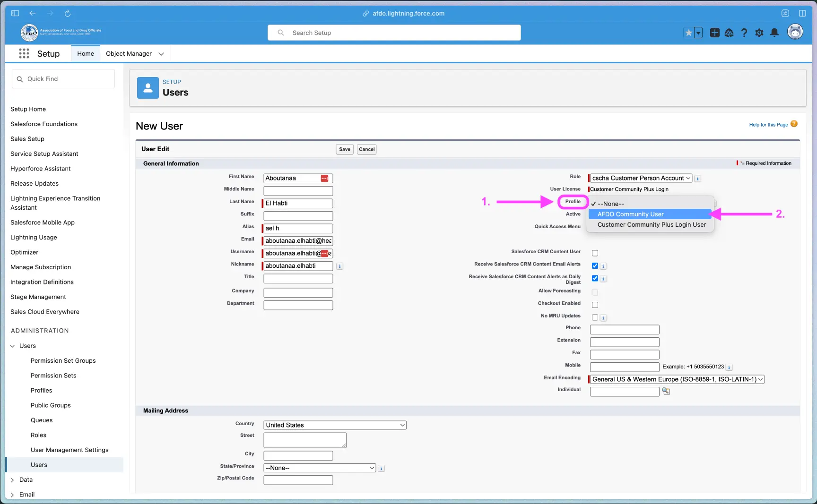Select AFDO Community User from Profile dropdown
This screenshot has height=504, width=817.
[x=630, y=214]
